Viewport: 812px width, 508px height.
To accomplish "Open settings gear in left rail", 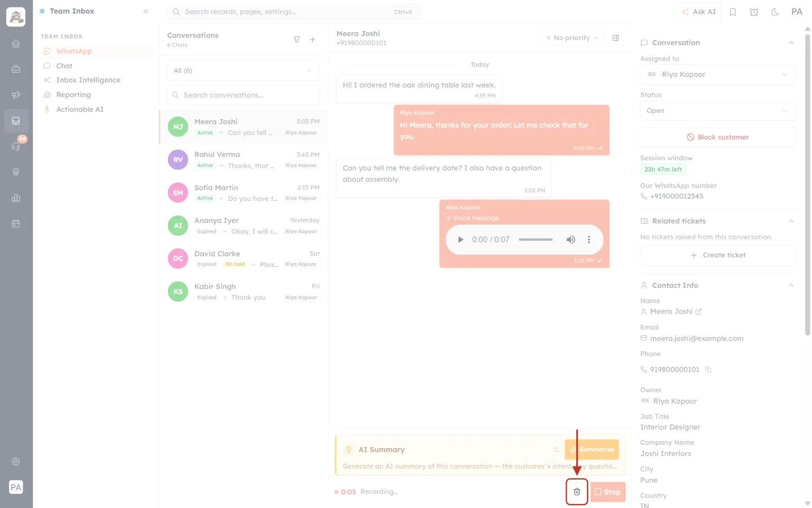I will 16,462.
